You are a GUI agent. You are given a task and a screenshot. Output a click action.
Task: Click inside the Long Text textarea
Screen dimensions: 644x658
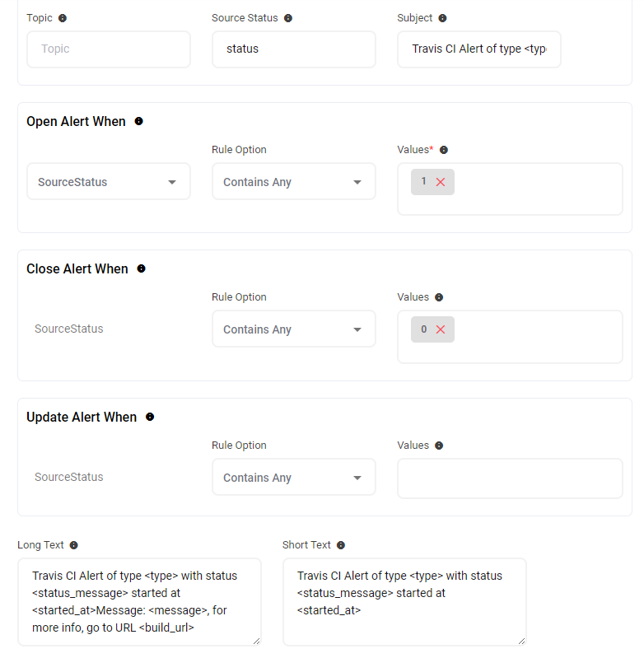138,601
